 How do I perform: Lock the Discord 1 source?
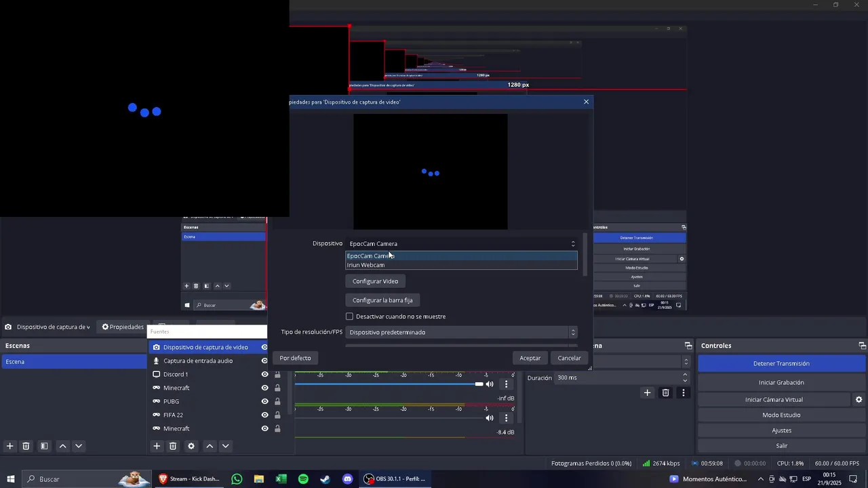click(277, 374)
